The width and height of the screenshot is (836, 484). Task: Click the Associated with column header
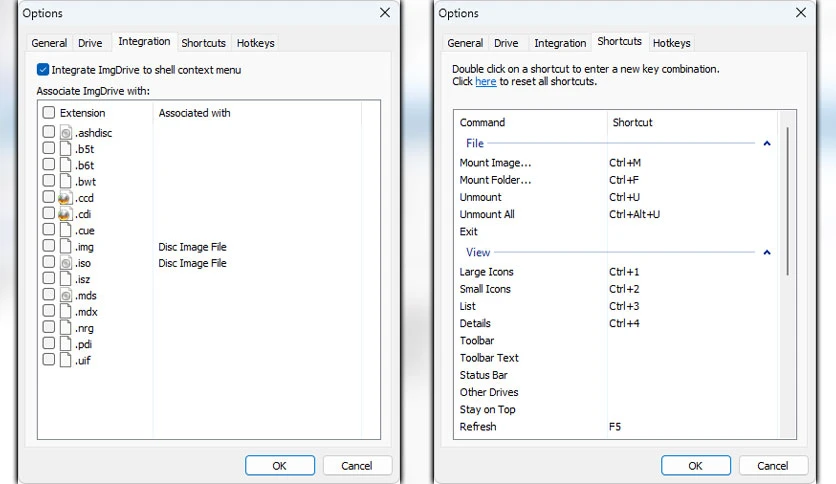point(257,113)
